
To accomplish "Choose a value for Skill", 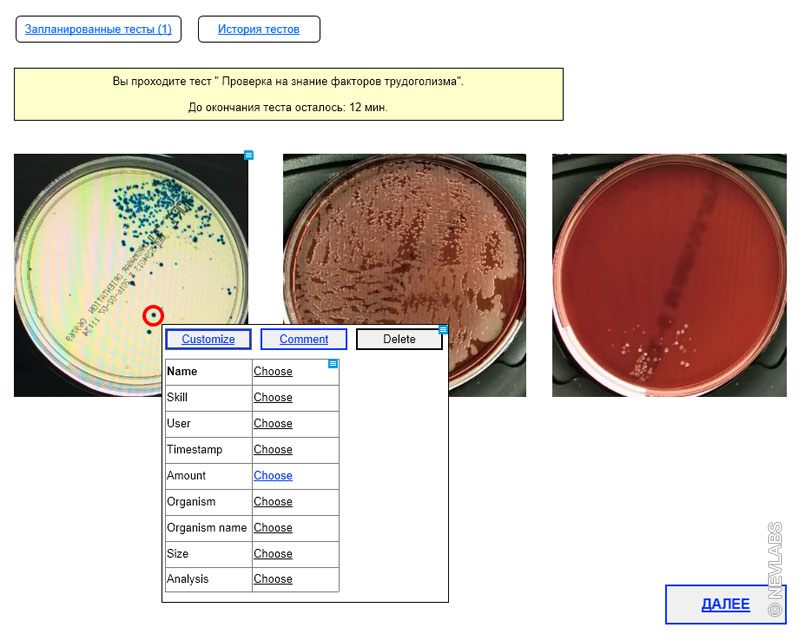I will click(273, 398).
